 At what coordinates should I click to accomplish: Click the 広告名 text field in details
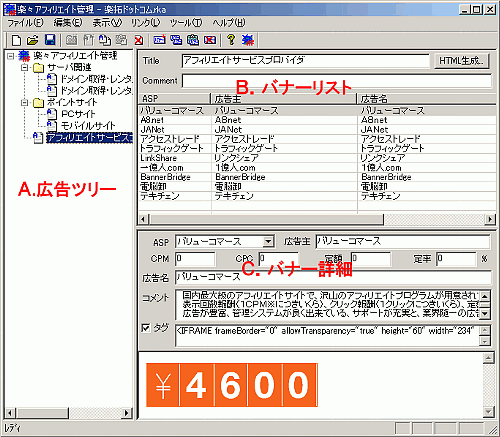tap(333, 278)
